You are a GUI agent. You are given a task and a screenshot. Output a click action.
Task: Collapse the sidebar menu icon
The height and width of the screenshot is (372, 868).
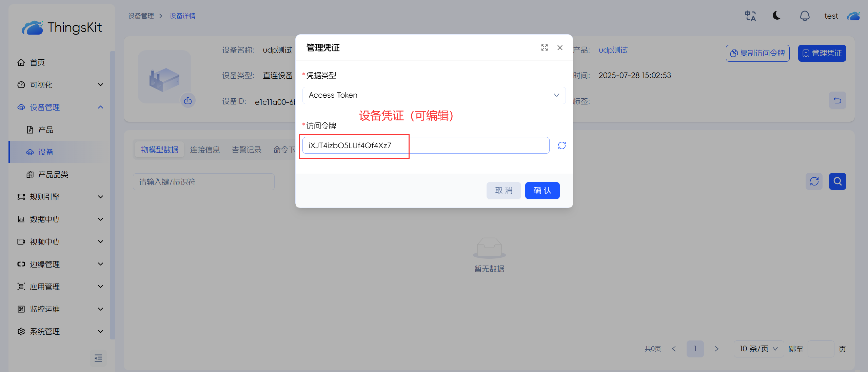click(98, 358)
